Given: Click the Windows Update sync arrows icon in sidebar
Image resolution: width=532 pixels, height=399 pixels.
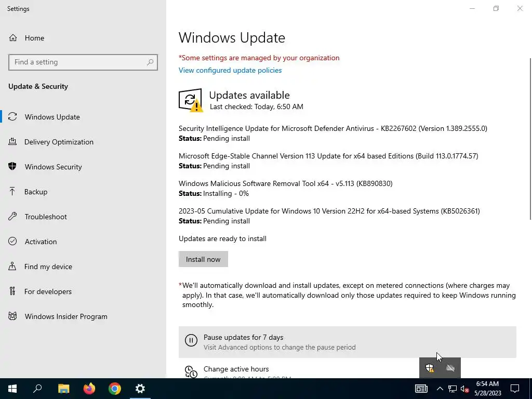Looking at the screenshot, I should pyautogui.click(x=12, y=117).
